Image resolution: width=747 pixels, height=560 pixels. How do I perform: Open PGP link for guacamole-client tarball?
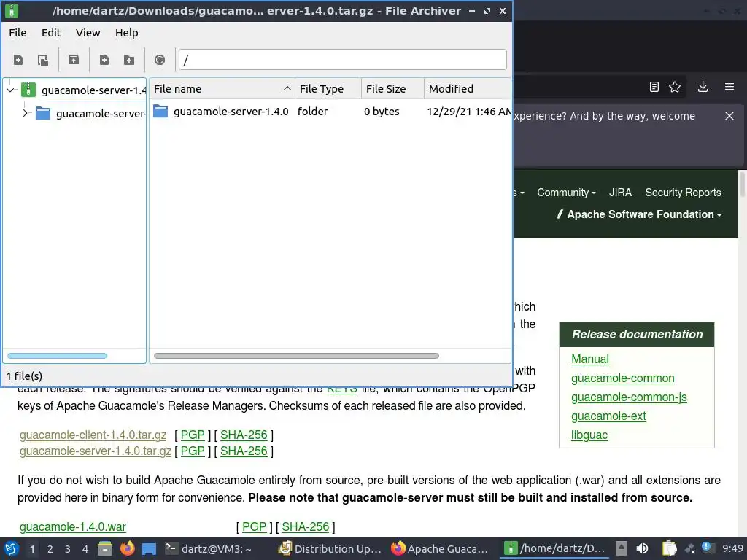(193, 435)
